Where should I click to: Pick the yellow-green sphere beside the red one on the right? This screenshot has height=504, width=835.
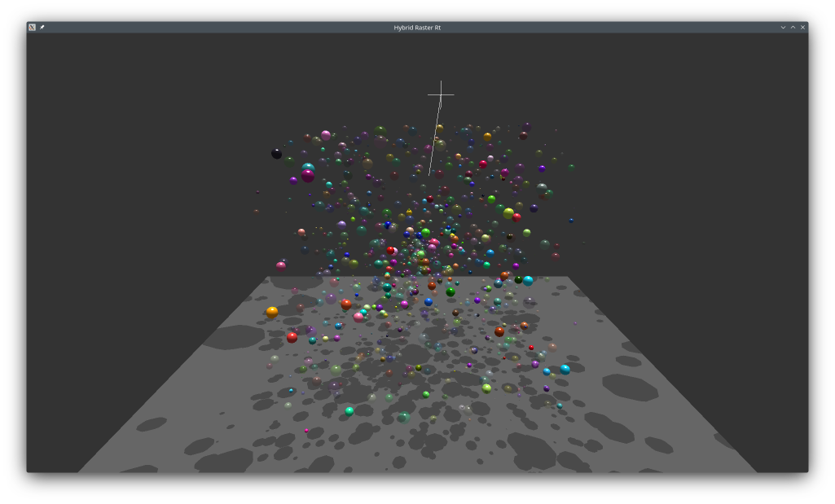pyautogui.click(x=508, y=213)
